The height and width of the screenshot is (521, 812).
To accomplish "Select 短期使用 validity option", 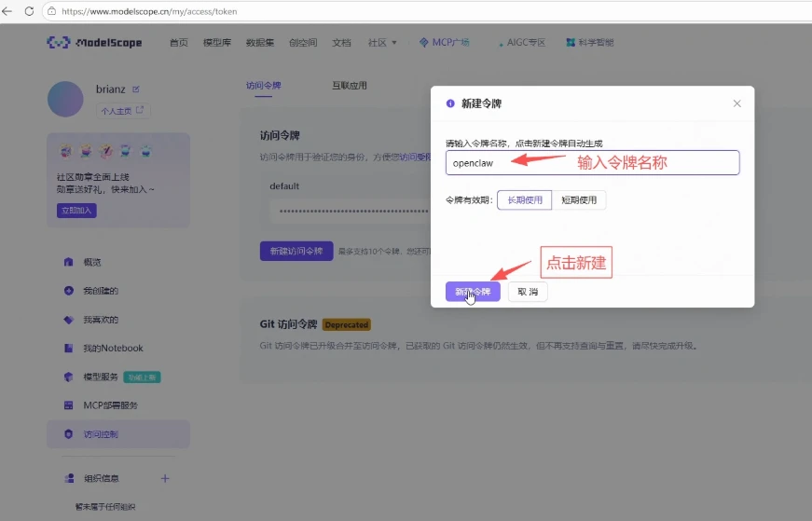I will [579, 199].
